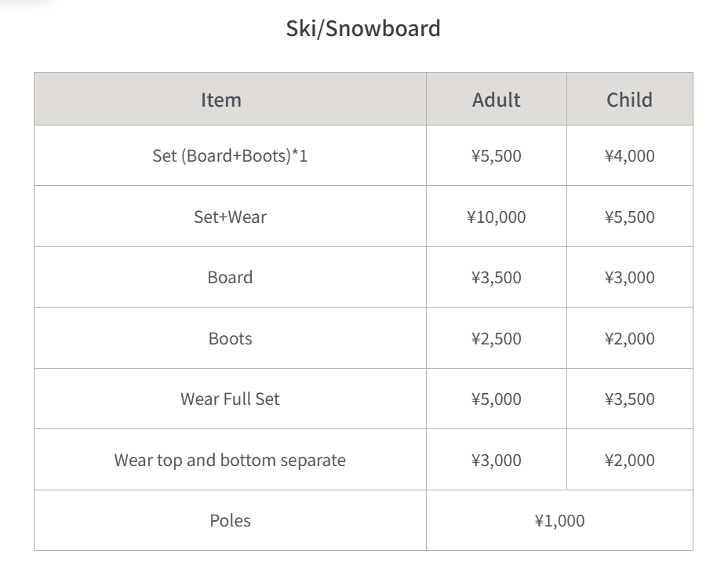Select the Boots row label
Image resolution: width=728 pixels, height=572 pixels.
pos(231,338)
